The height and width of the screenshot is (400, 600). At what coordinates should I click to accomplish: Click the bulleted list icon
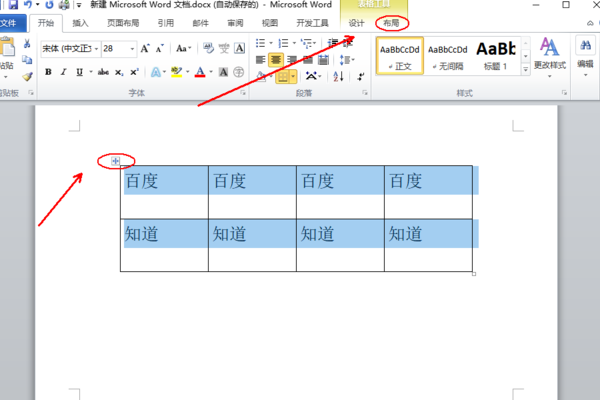pos(261,43)
